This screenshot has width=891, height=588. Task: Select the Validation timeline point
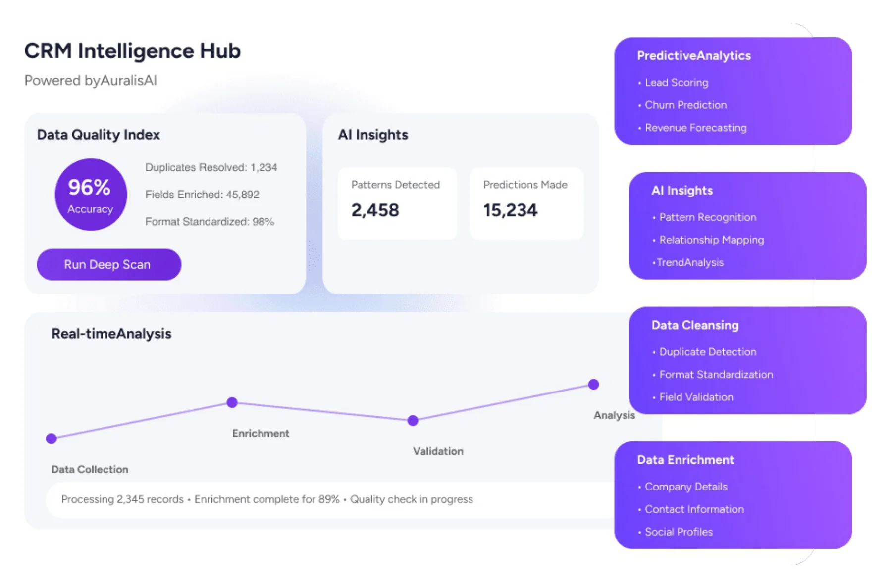(x=413, y=421)
